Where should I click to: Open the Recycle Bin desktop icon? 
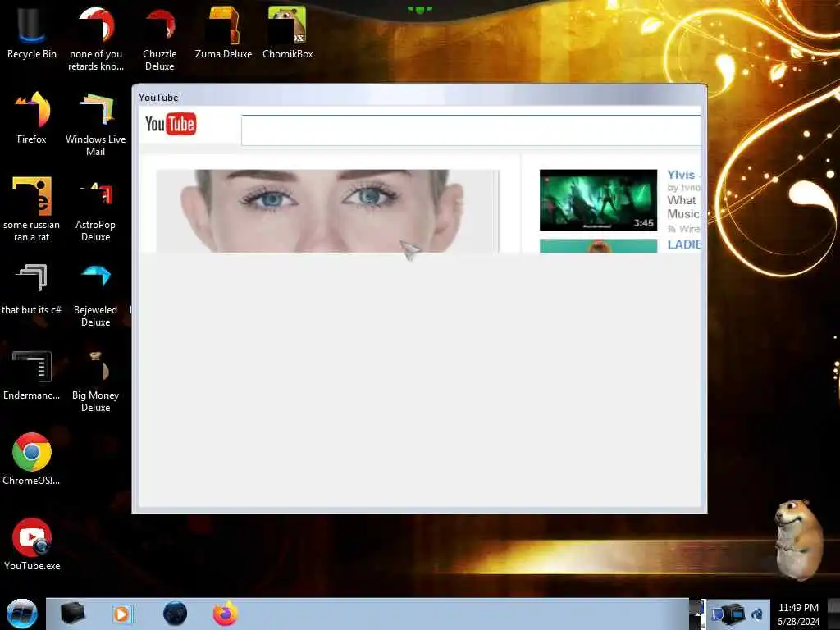coord(32,33)
